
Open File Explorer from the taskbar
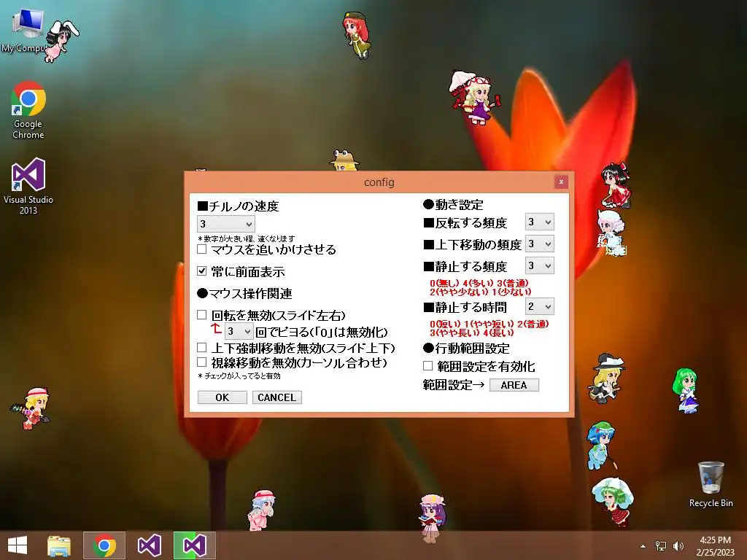click(x=58, y=545)
